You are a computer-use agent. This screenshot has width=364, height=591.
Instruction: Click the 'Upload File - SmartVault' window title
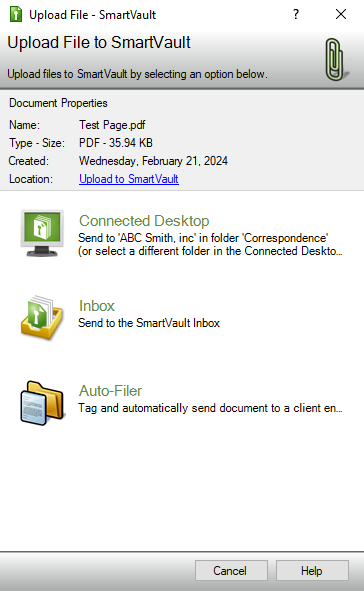point(92,15)
